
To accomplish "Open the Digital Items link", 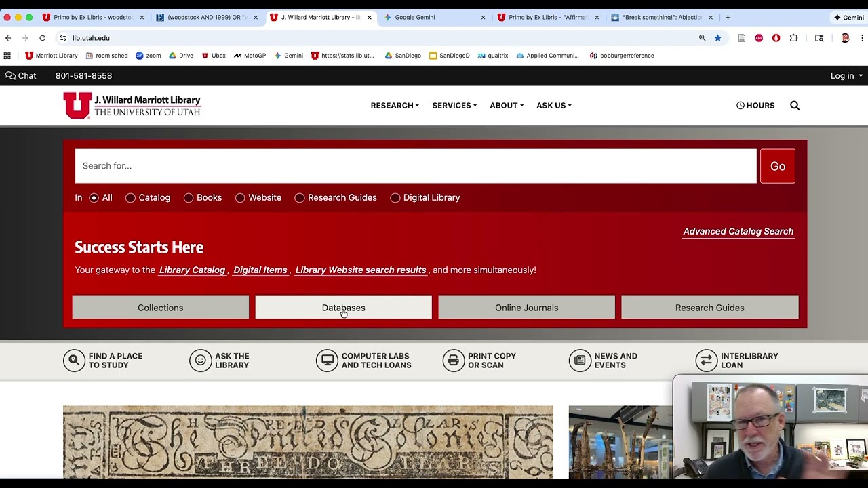I will tap(260, 270).
